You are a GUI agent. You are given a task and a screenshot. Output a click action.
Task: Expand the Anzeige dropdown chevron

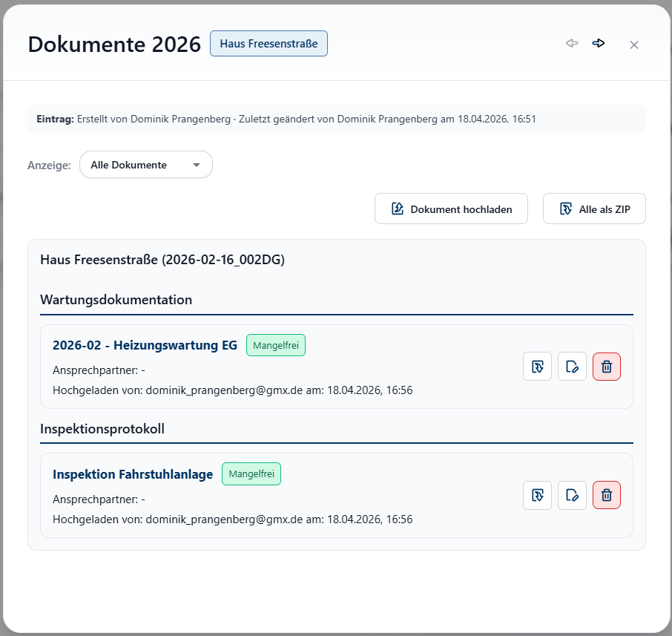[x=197, y=164]
